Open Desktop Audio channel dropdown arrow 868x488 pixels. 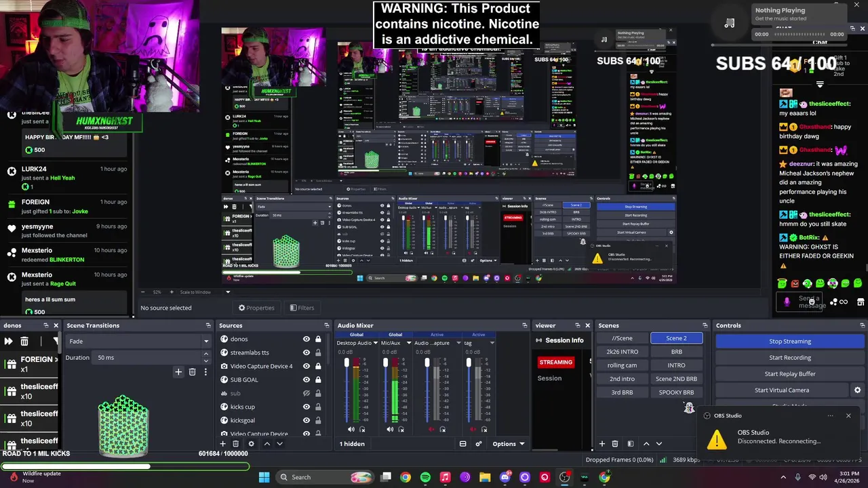[376, 343]
